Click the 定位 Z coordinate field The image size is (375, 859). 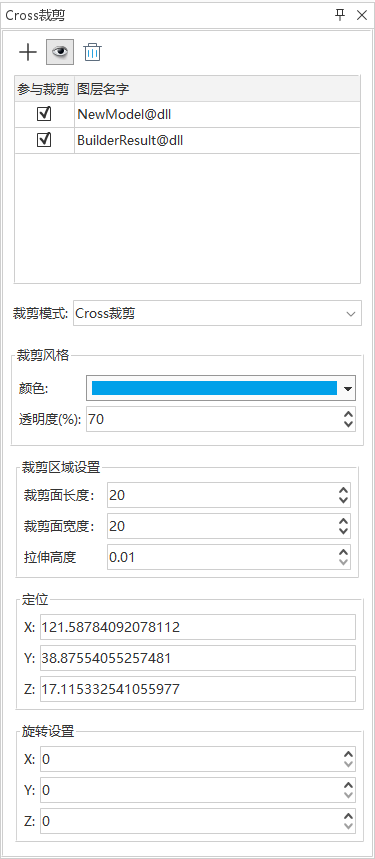point(198,689)
